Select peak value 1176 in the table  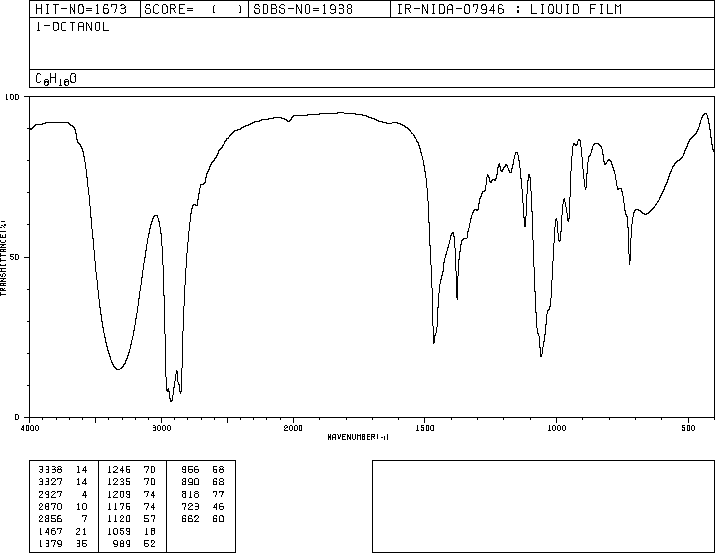tap(119, 506)
